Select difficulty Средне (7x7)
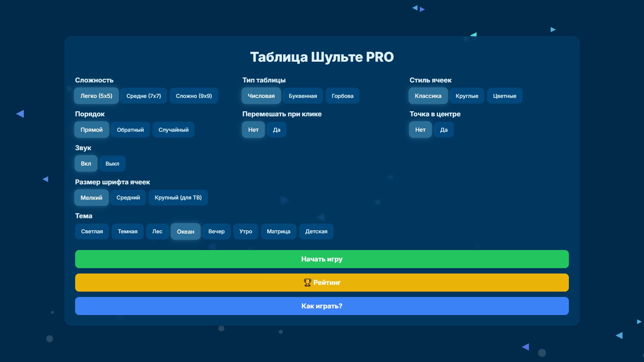The width and height of the screenshot is (644, 362). pos(144,96)
